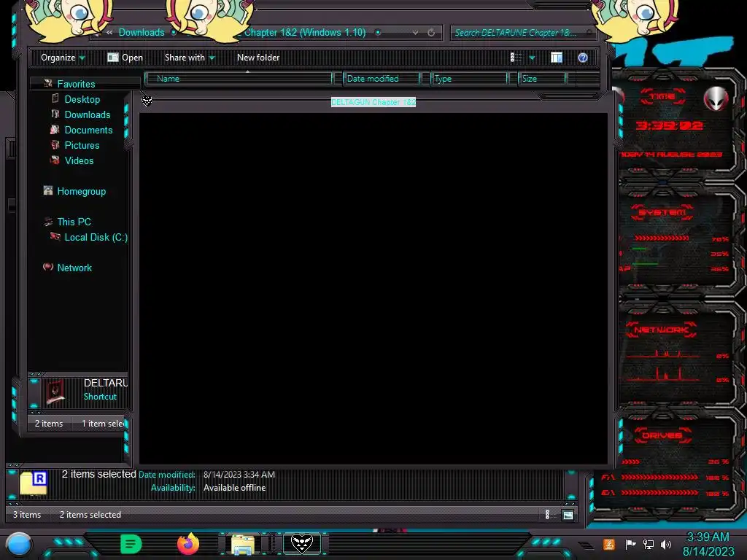The width and height of the screenshot is (747, 560).
Task: Click the Videos folder icon in sidebar
Action: [55, 160]
